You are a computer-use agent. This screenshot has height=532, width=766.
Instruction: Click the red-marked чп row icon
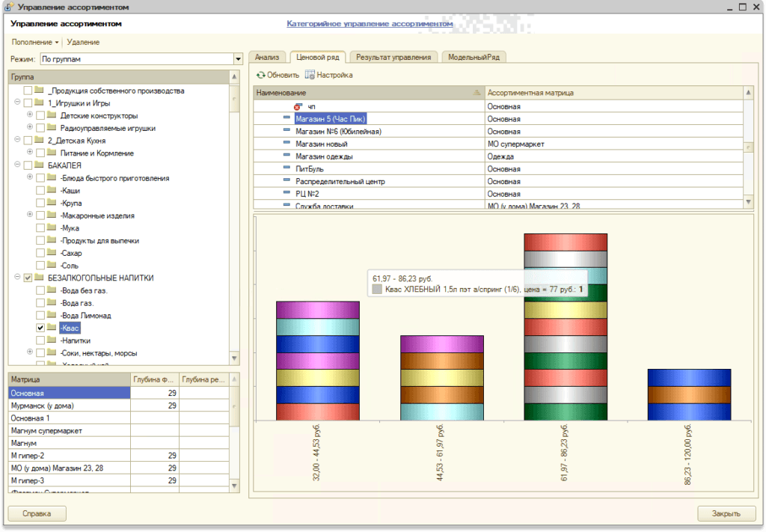click(x=298, y=107)
